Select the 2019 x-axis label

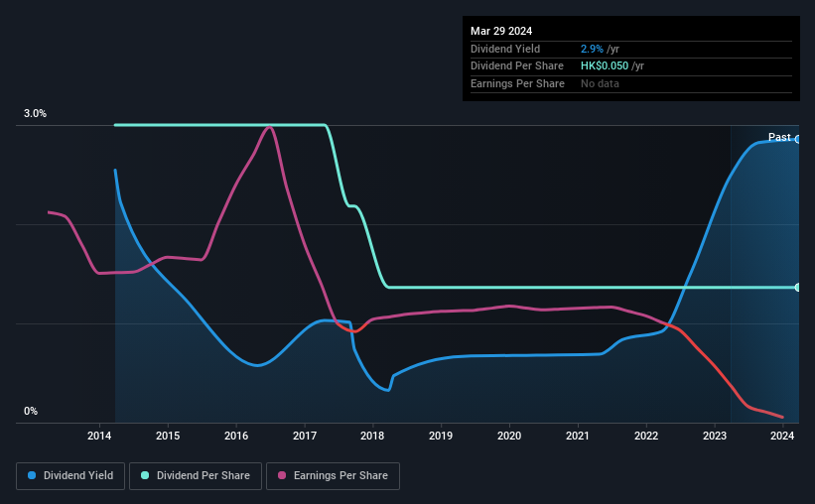tap(441, 436)
